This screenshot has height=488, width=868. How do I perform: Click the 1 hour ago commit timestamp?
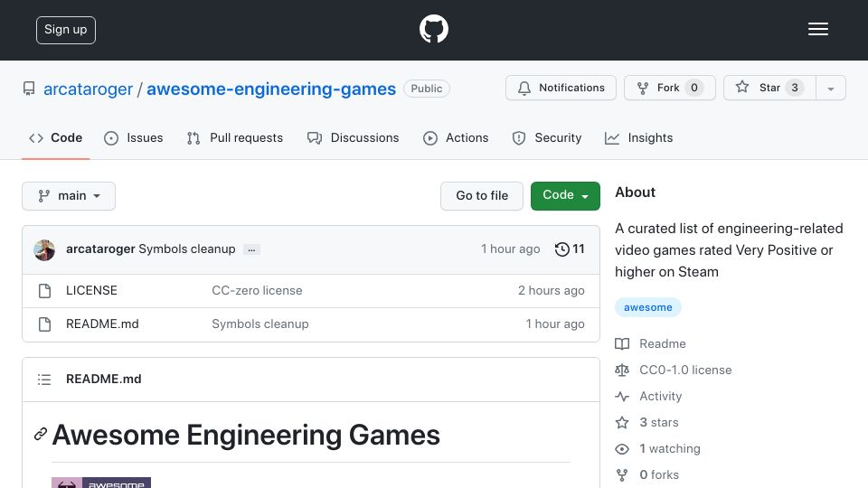(510, 249)
